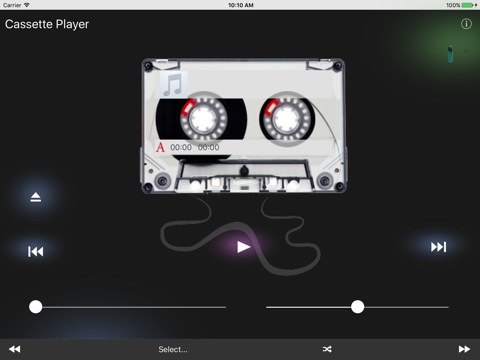
Task: Click the left cassette reel
Action: [204, 119]
